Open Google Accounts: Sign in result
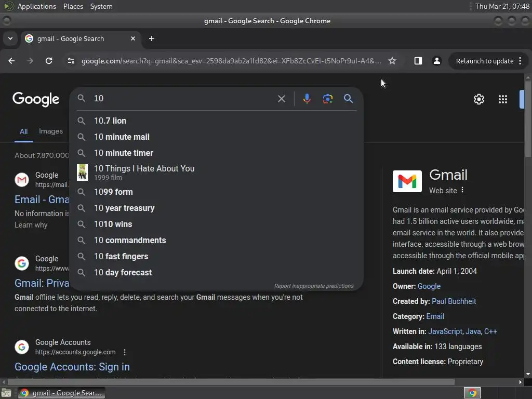 pos(72,367)
